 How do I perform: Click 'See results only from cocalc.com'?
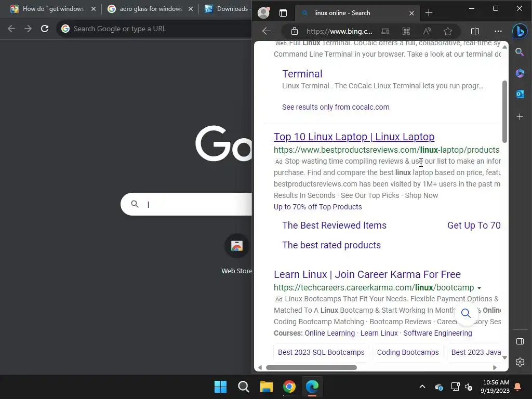point(336,107)
